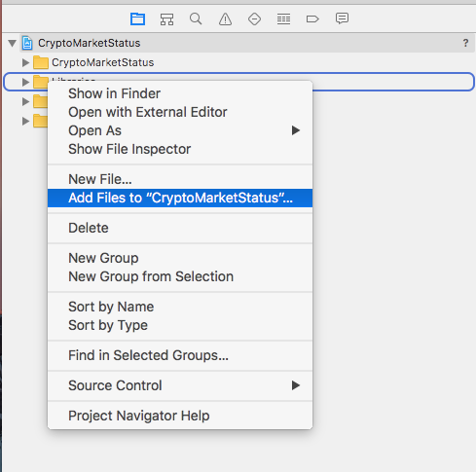Collapse the CryptoMarketStatus project root

tap(13, 43)
